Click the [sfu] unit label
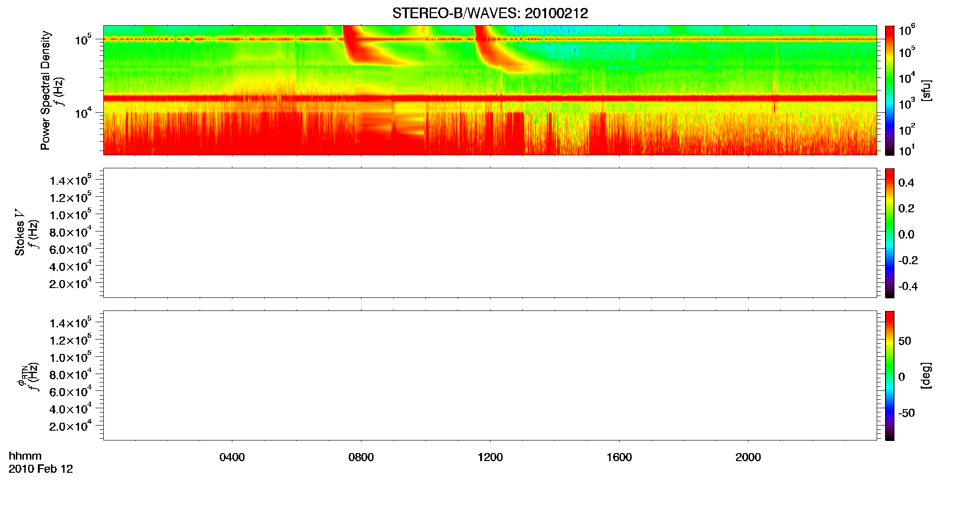 pos(926,90)
